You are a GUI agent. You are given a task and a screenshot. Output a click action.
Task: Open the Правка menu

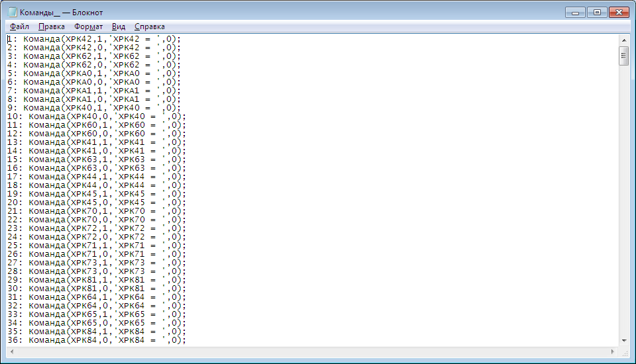pos(52,26)
